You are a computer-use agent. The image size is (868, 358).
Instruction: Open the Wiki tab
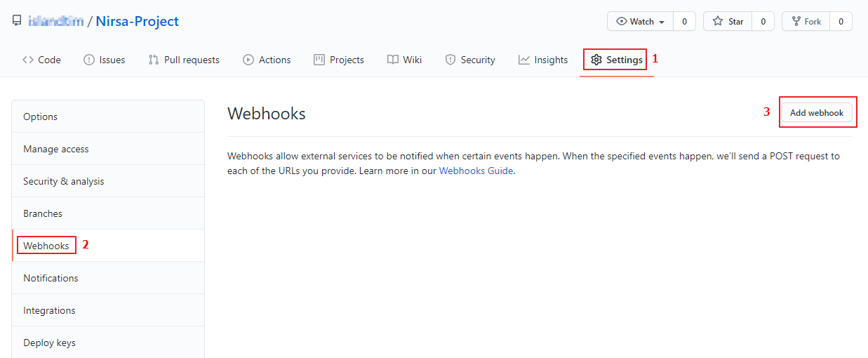(404, 60)
